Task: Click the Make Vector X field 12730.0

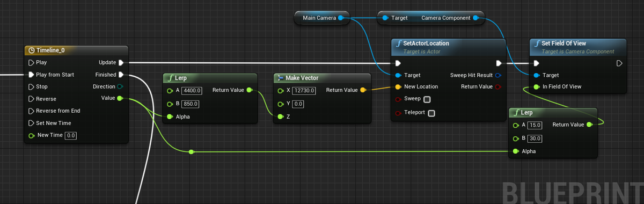Action: [304, 90]
